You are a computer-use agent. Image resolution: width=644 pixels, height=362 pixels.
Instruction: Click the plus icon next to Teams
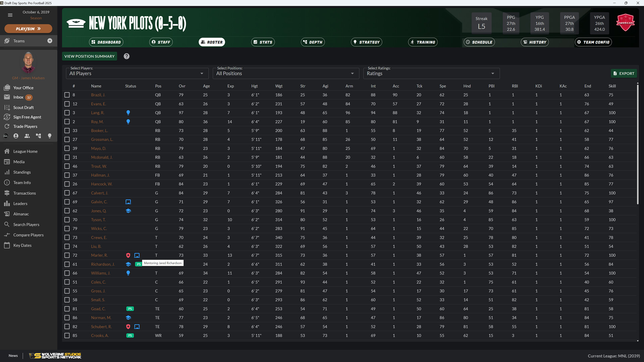tap(50, 41)
